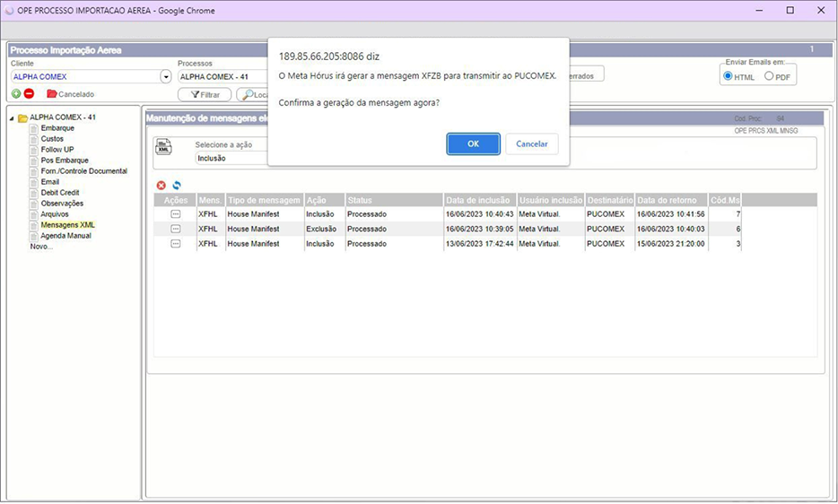
Task: Open actions menu for the 13/06/2023 row
Action: tap(176, 244)
